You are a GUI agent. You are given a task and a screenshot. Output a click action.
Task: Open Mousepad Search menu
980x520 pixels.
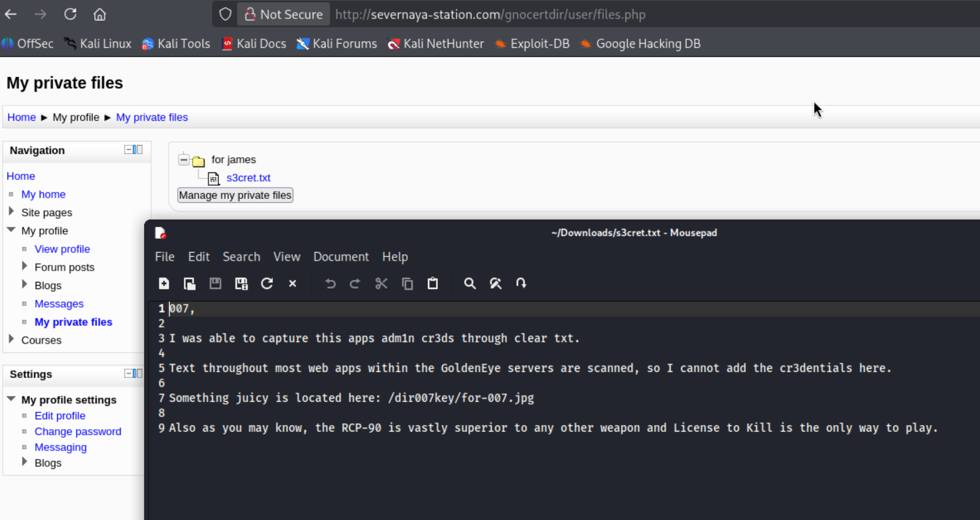tap(242, 257)
